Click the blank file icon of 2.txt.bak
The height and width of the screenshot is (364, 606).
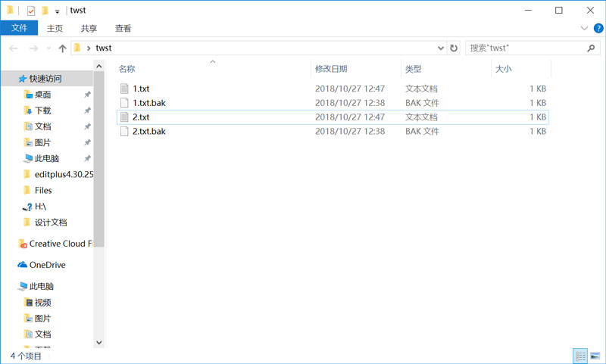[x=124, y=131]
